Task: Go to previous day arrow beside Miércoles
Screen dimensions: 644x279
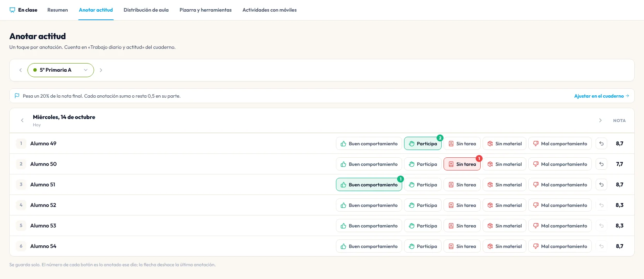Action: [x=22, y=121]
